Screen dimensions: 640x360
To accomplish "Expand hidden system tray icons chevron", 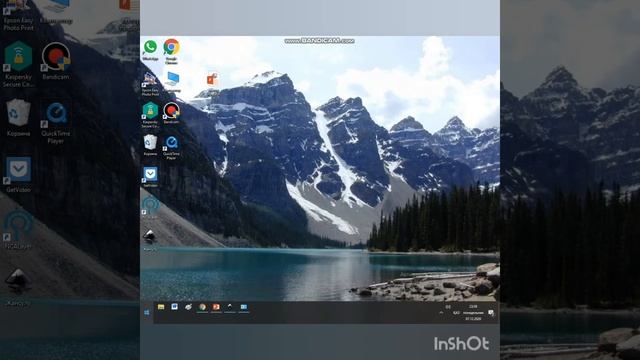I will pyautogui.click(x=441, y=313).
